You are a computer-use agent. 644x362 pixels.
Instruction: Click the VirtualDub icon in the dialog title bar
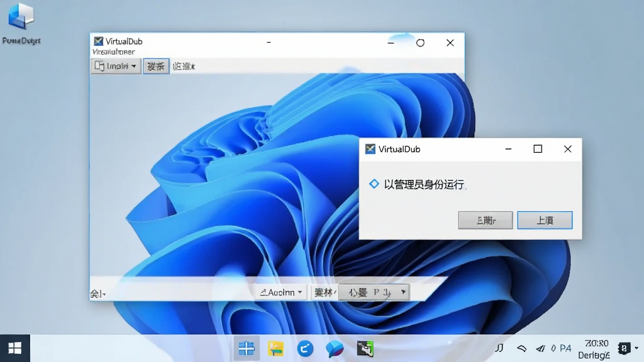click(x=370, y=149)
